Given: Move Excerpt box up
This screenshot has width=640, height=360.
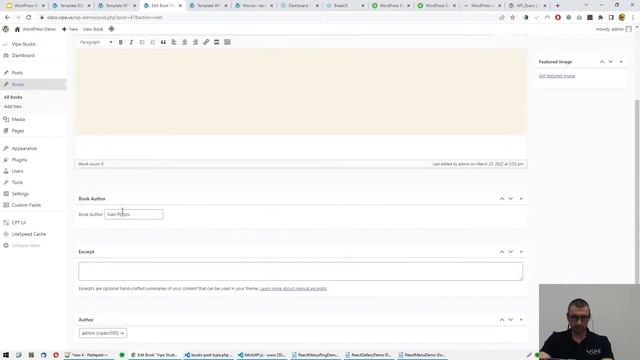Looking at the screenshot, I should (x=502, y=252).
